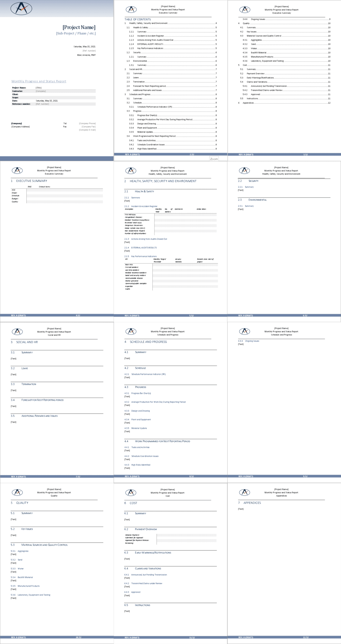Open TOC entry High Risks Identified
Viewport: 341px width, 644px height.
coord(173,149)
